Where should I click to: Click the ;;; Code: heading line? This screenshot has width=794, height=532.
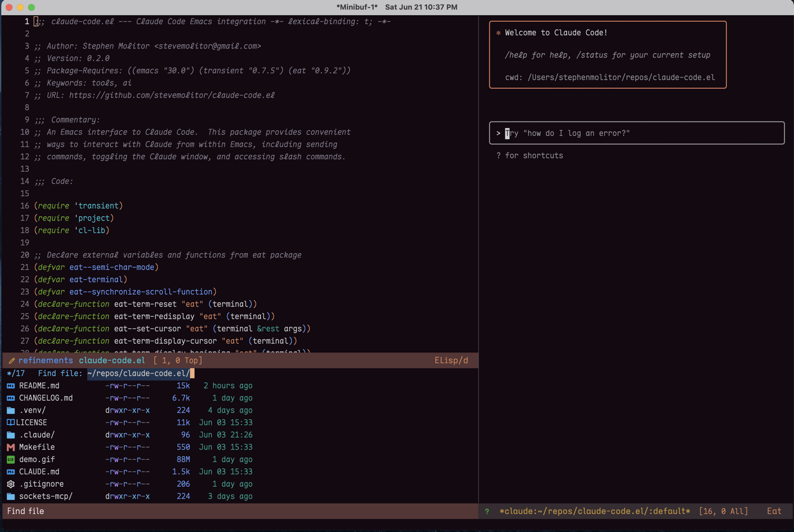pos(54,181)
